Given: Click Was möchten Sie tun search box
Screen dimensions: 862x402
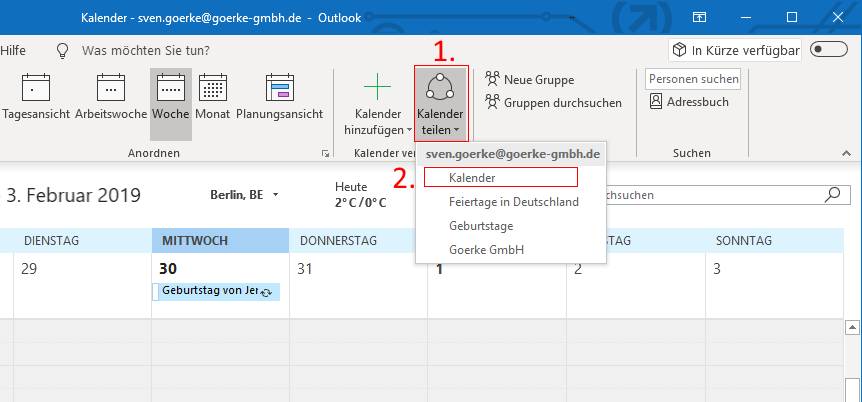Looking at the screenshot, I should pyautogui.click(x=146, y=51).
